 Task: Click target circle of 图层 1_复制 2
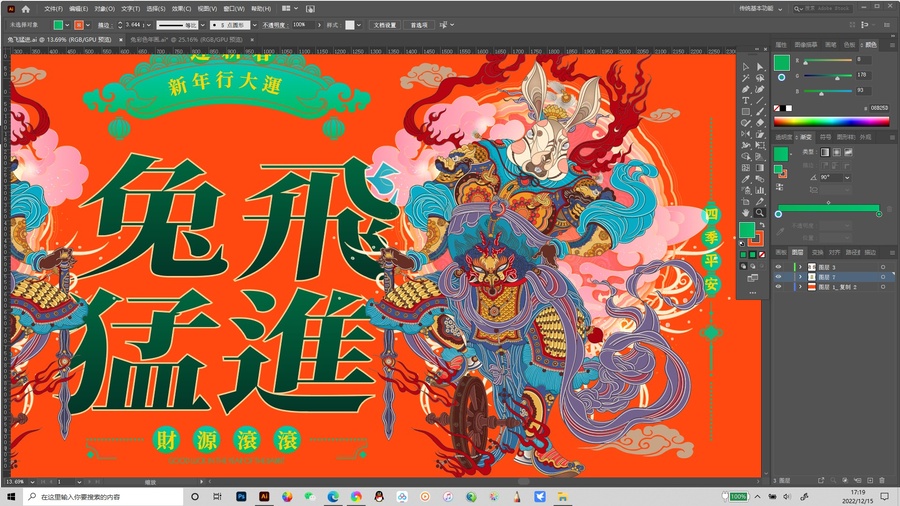pos(883,286)
